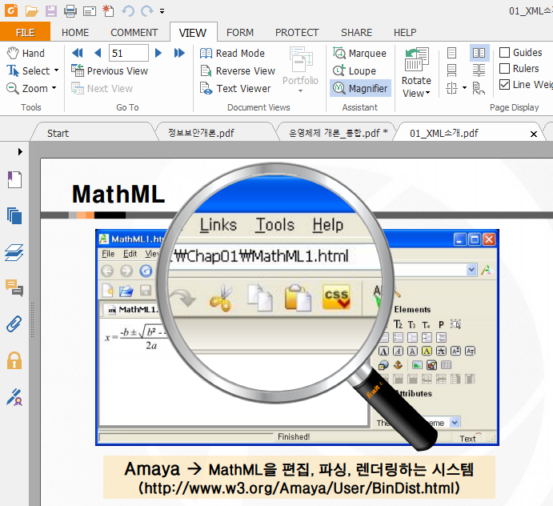Go to the next page
This screenshot has width=553, height=506.
(x=158, y=53)
